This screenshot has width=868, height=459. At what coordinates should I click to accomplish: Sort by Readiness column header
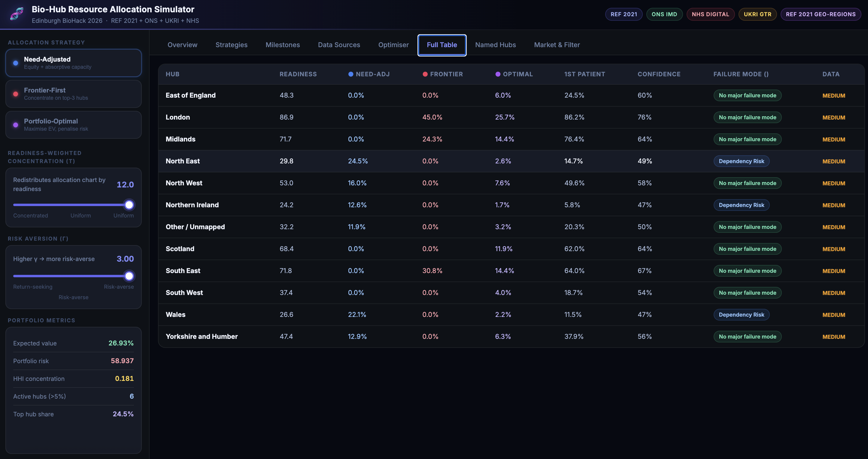[x=298, y=74]
